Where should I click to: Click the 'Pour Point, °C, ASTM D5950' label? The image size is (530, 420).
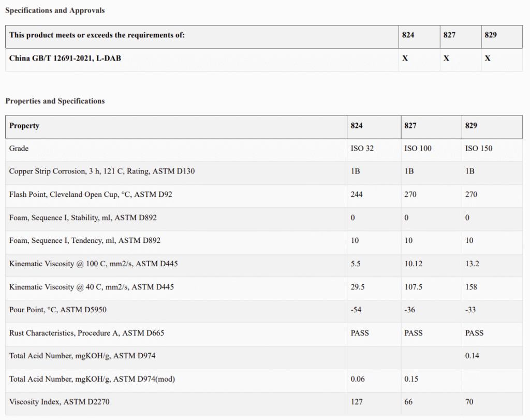click(x=58, y=310)
